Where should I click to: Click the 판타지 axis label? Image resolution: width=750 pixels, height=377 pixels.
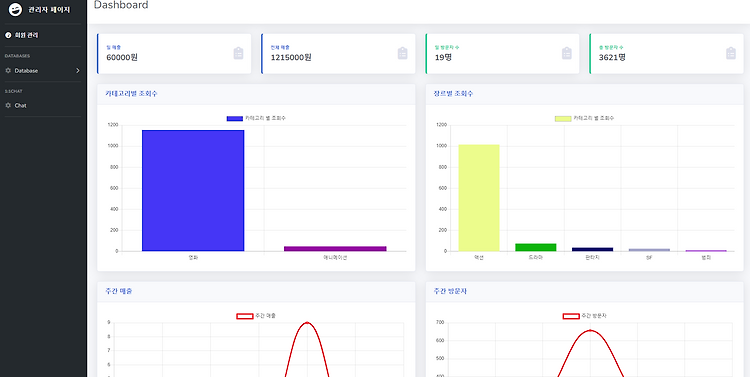tap(593, 258)
